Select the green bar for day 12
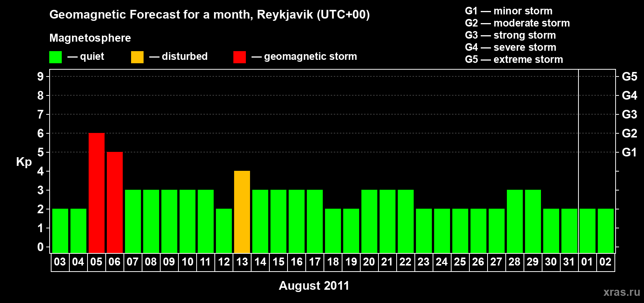 (x=224, y=231)
